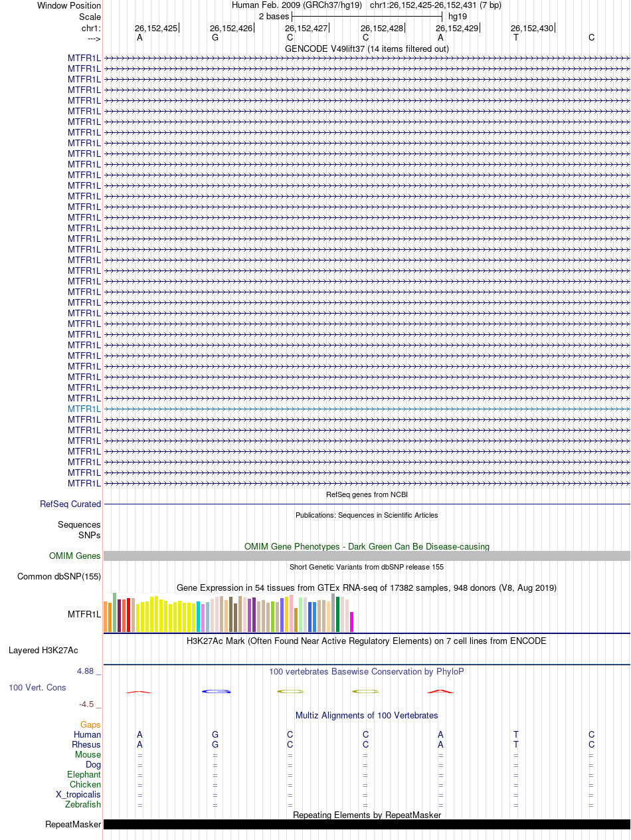Click 'Repeating Elements by RepeatMasker' title

367,815
